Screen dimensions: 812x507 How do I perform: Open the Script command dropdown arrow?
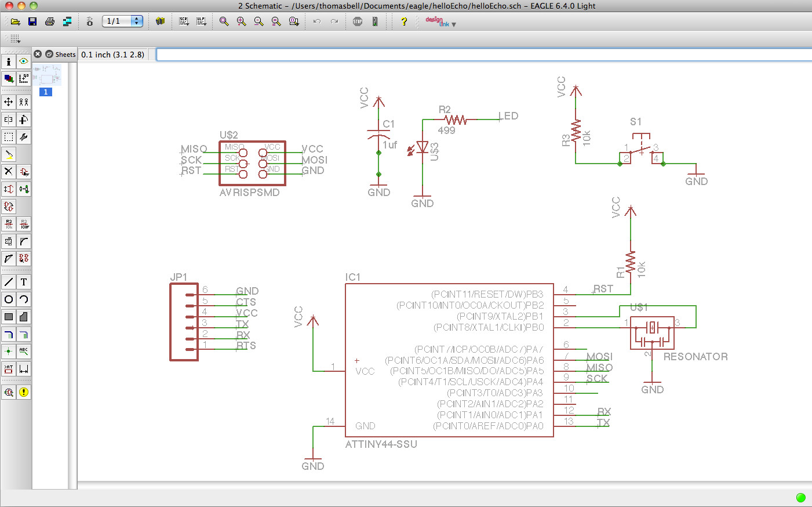click(x=187, y=24)
